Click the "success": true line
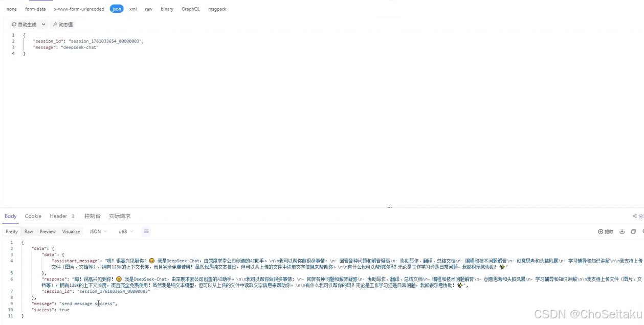 (x=50, y=310)
